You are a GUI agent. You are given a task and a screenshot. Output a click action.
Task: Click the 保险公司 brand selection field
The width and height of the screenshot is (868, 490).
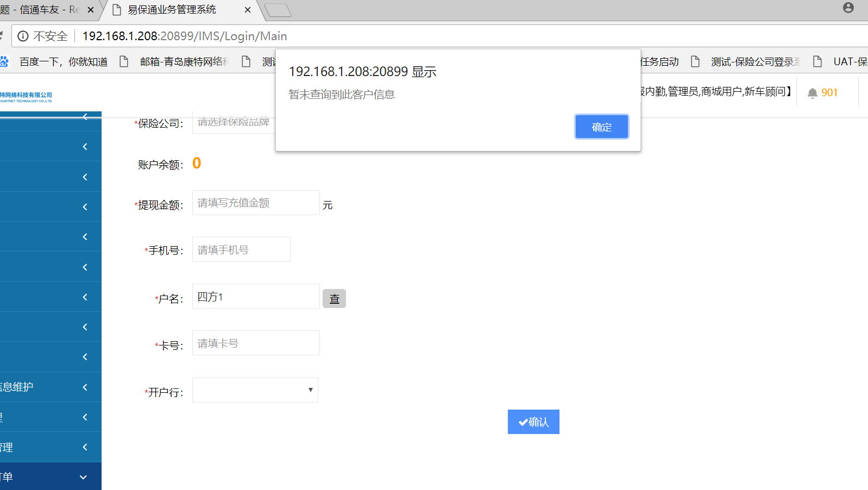tap(234, 122)
